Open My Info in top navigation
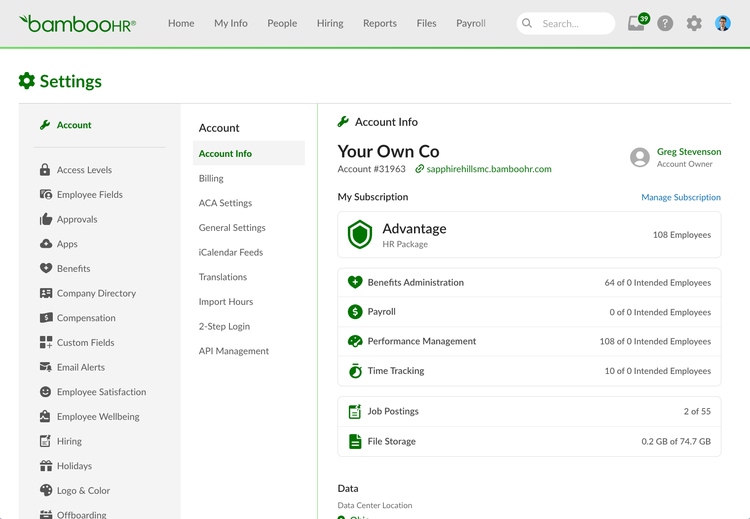Screen dimensions: 750x519 coord(231,23)
